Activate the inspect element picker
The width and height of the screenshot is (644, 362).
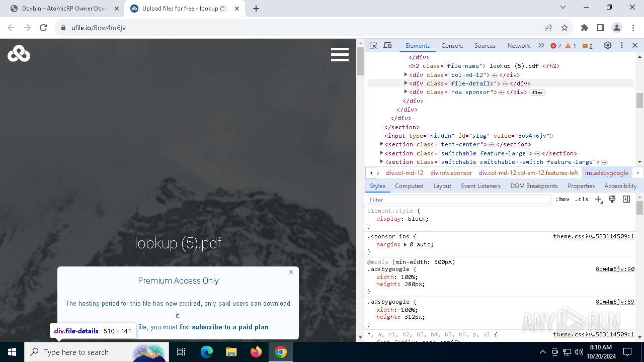coord(373,45)
